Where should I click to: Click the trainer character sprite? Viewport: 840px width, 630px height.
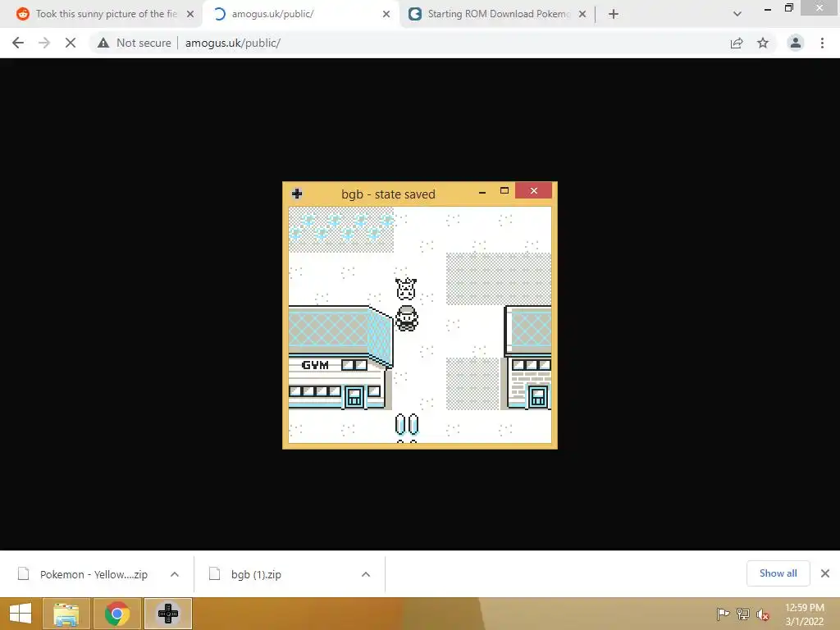[x=407, y=318]
